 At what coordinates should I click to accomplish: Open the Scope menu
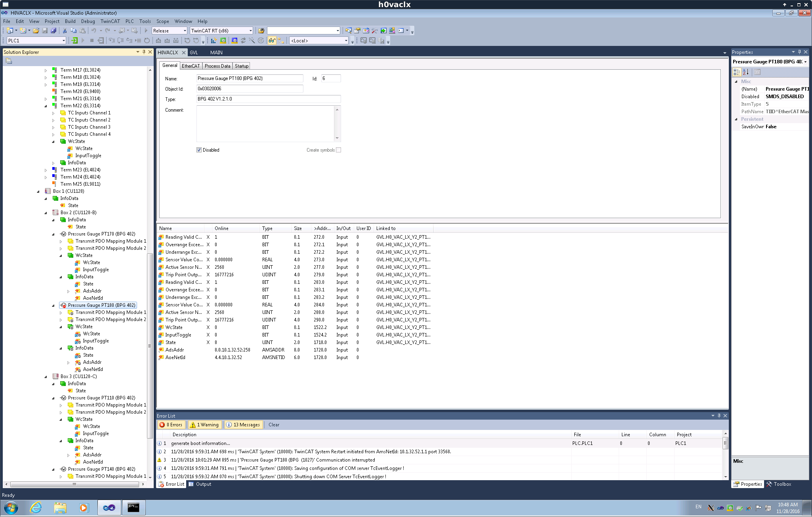click(162, 21)
